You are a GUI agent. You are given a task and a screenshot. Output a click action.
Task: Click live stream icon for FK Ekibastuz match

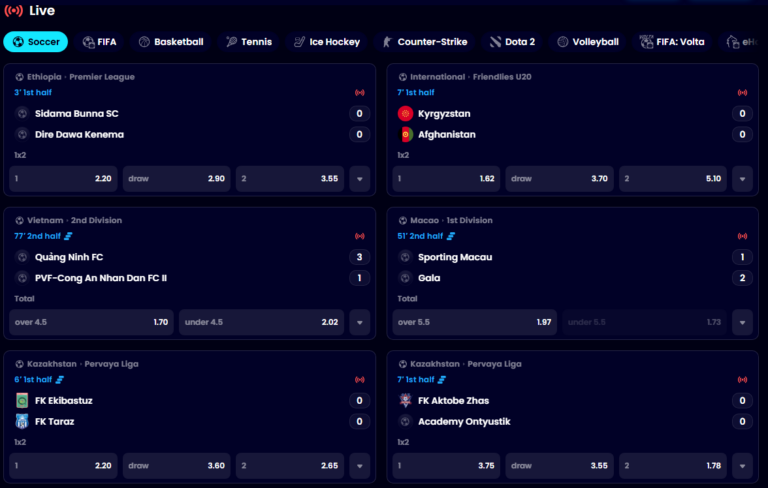pos(360,380)
